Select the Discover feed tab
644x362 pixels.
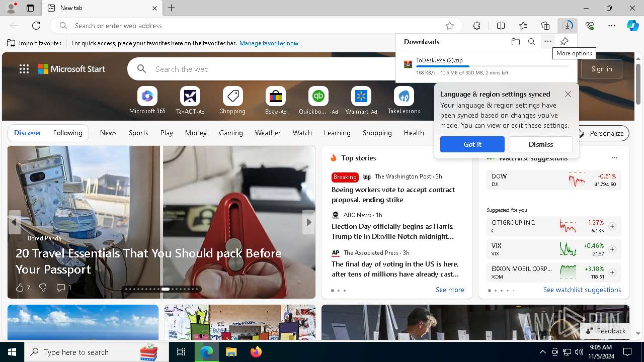28,133
